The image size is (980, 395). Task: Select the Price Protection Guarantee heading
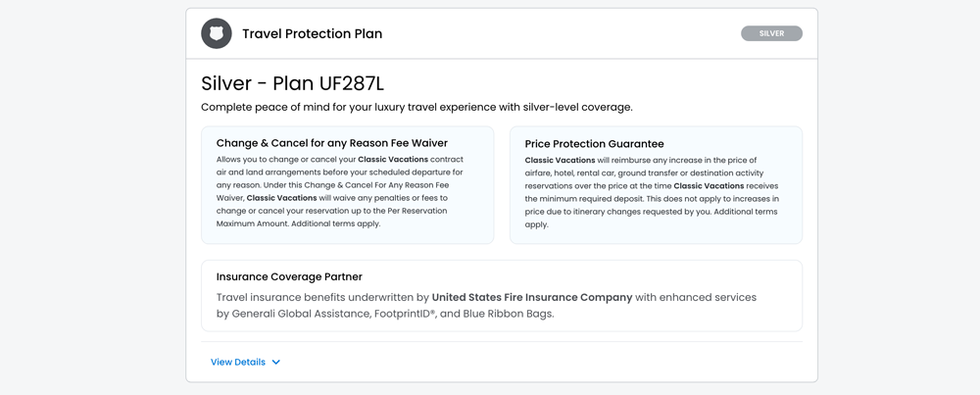[x=594, y=144]
